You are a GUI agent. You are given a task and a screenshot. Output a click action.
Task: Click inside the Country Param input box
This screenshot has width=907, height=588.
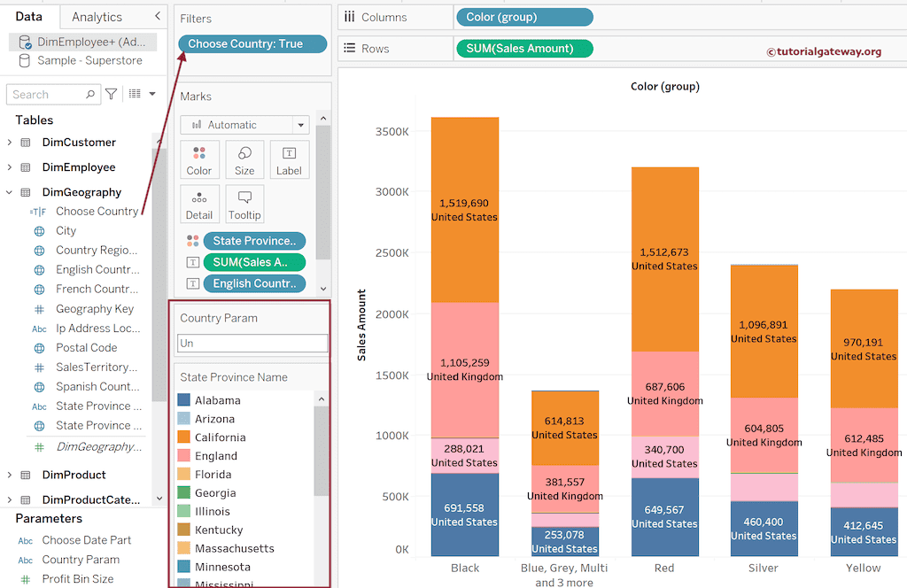click(252, 342)
